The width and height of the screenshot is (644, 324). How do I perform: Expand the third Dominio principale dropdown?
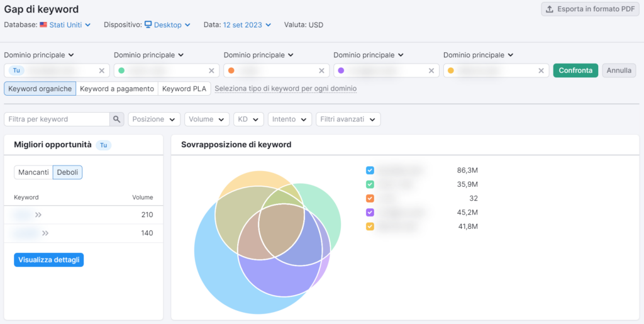(x=258, y=55)
